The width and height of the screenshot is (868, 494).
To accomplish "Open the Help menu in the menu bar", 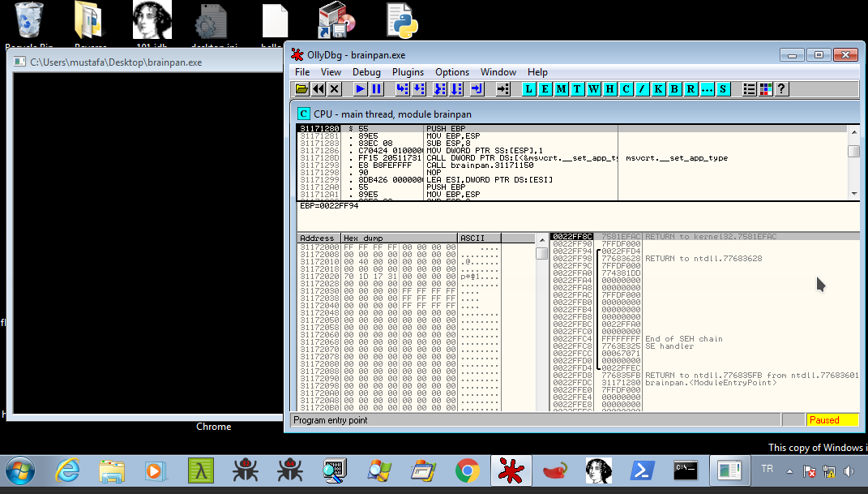I will (x=537, y=72).
